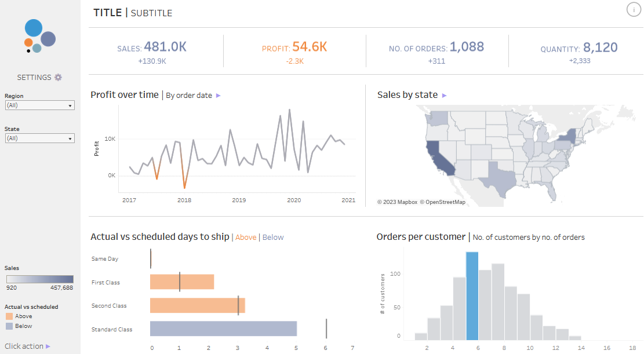Click the info icon at top right
The width and height of the screenshot is (644, 354).
point(634,9)
